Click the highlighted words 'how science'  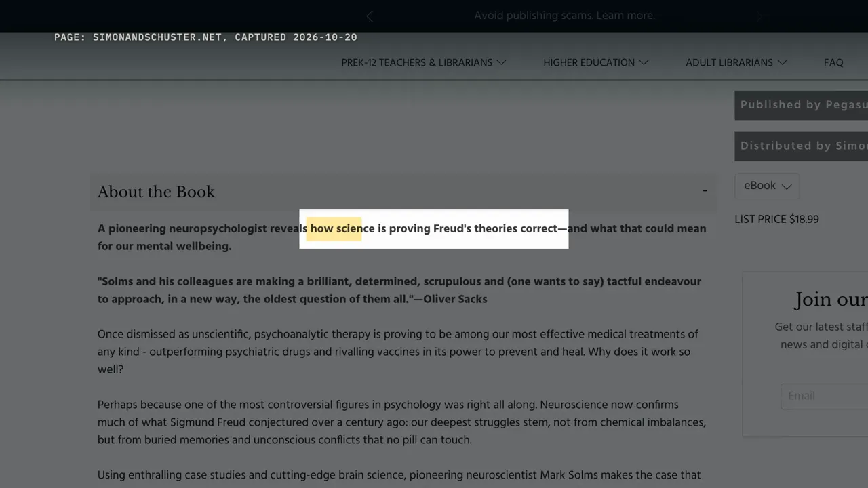coord(334,228)
